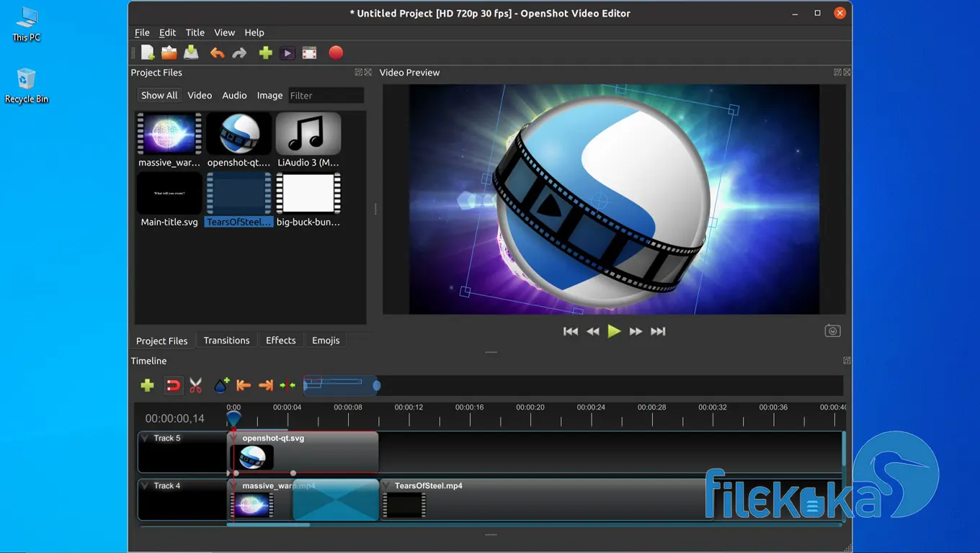Screen dimensions: 980x553
Task: Save the project via toolbar icon
Action: 191,53
